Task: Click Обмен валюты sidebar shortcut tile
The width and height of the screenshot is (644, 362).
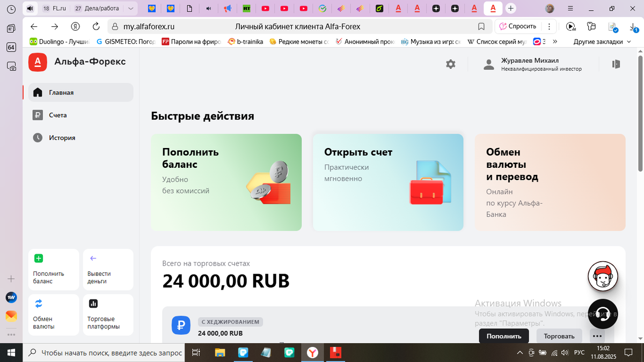Action: point(54,315)
